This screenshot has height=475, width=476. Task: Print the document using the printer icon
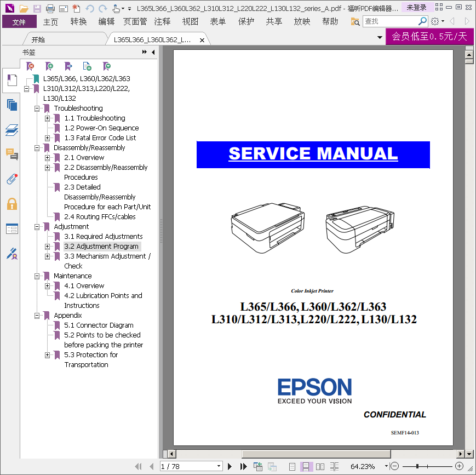click(50, 8)
